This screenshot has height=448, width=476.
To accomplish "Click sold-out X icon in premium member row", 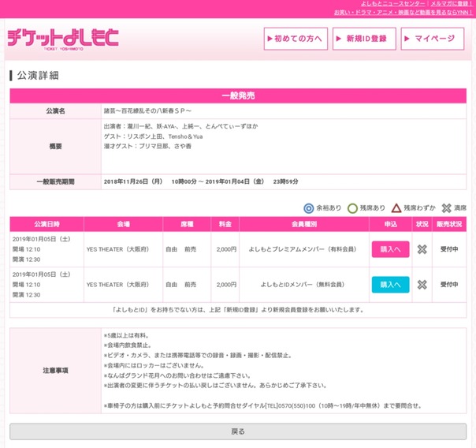I will pyautogui.click(x=422, y=249).
